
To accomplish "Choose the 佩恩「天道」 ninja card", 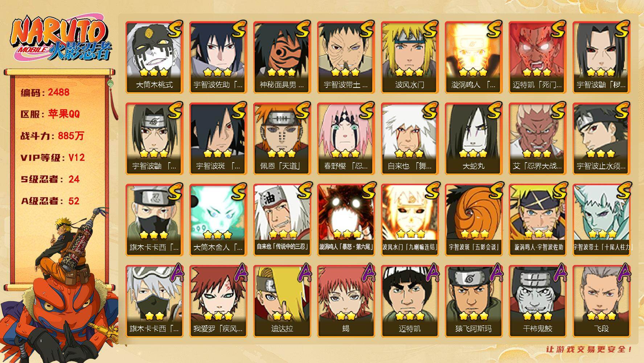I will [282, 139].
